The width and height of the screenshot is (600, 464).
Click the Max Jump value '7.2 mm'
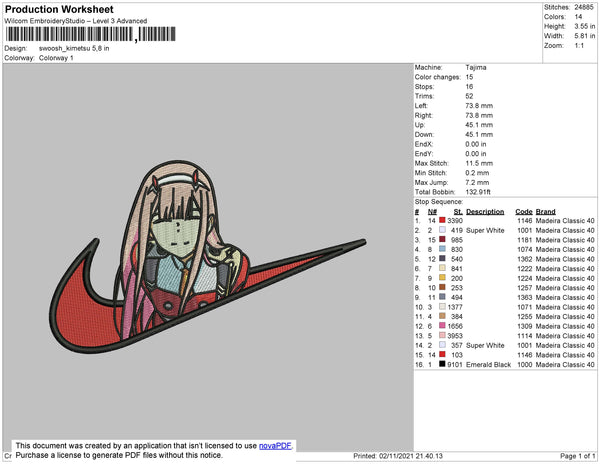477,182
